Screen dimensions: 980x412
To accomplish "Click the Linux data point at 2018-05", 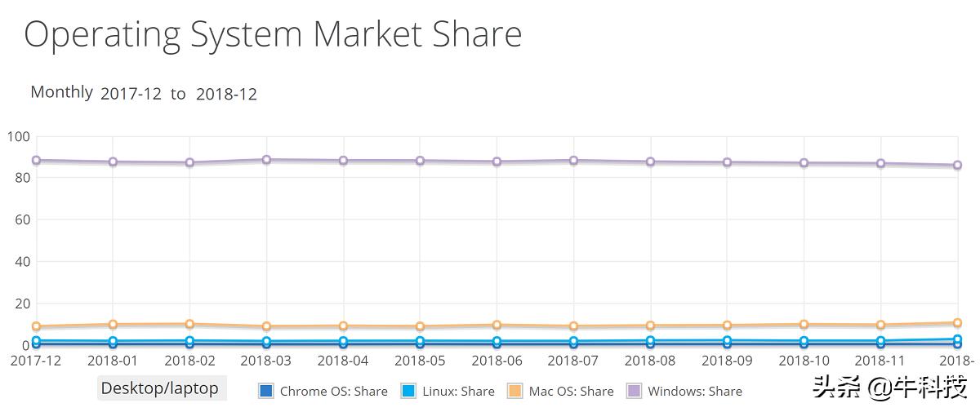I will pyautogui.click(x=420, y=342).
